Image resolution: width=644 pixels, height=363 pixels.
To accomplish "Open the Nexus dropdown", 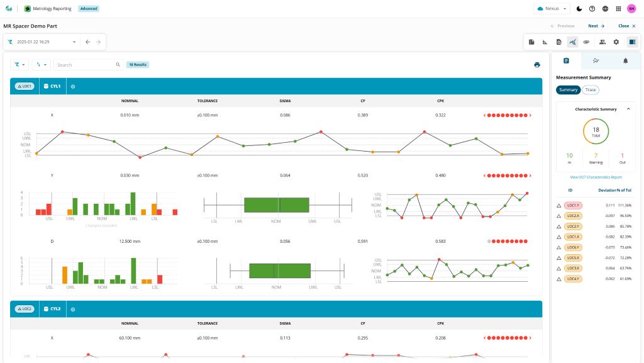I will point(552,9).
